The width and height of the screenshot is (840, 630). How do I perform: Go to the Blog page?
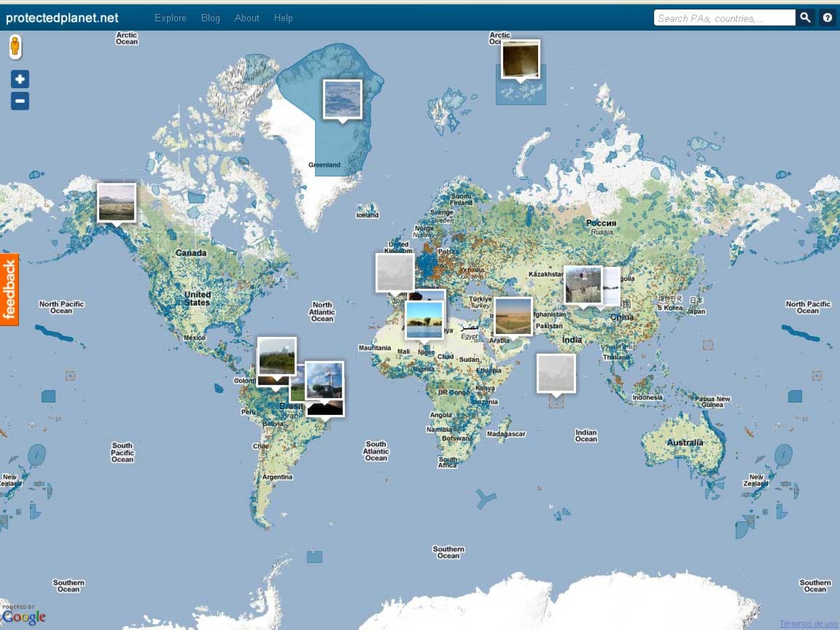210,18
